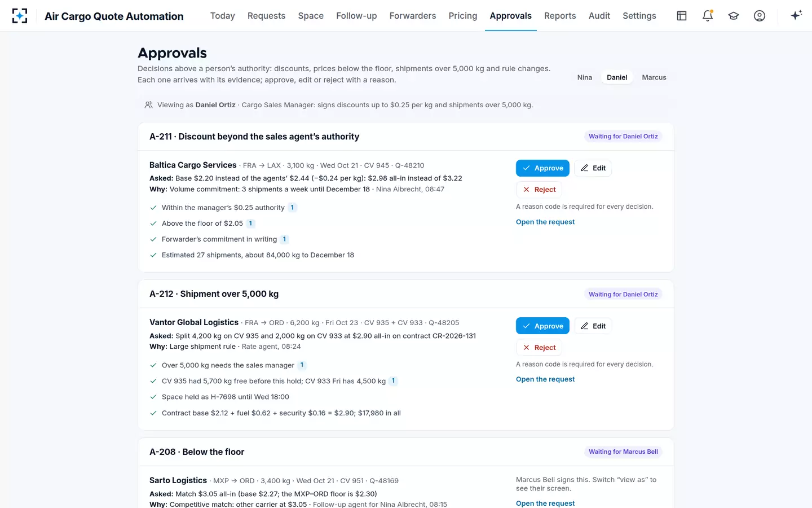Open the request link for A-212

click(x=545, y=379)
